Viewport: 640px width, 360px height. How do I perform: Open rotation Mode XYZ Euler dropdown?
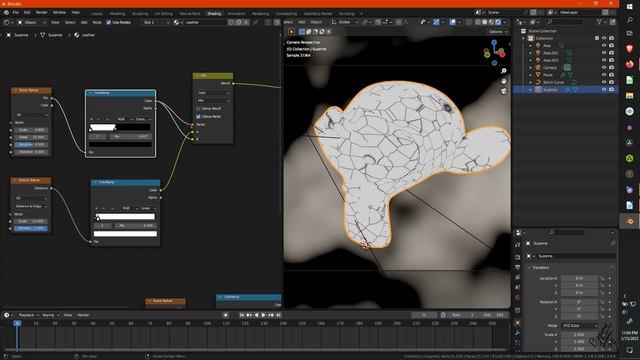pyautogui.click(x=580, y=326)
